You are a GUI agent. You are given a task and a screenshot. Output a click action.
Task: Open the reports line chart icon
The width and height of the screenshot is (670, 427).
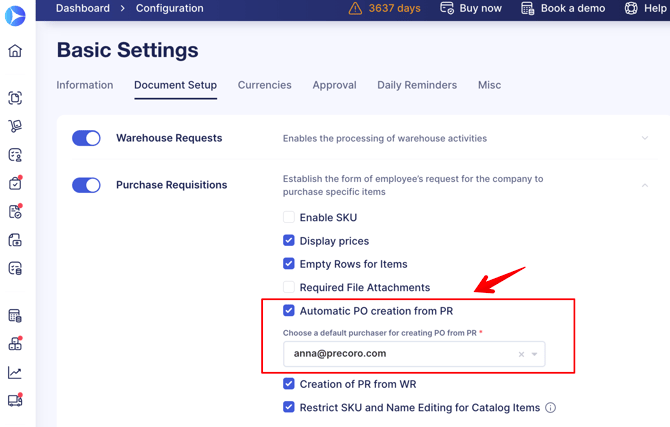15,372
